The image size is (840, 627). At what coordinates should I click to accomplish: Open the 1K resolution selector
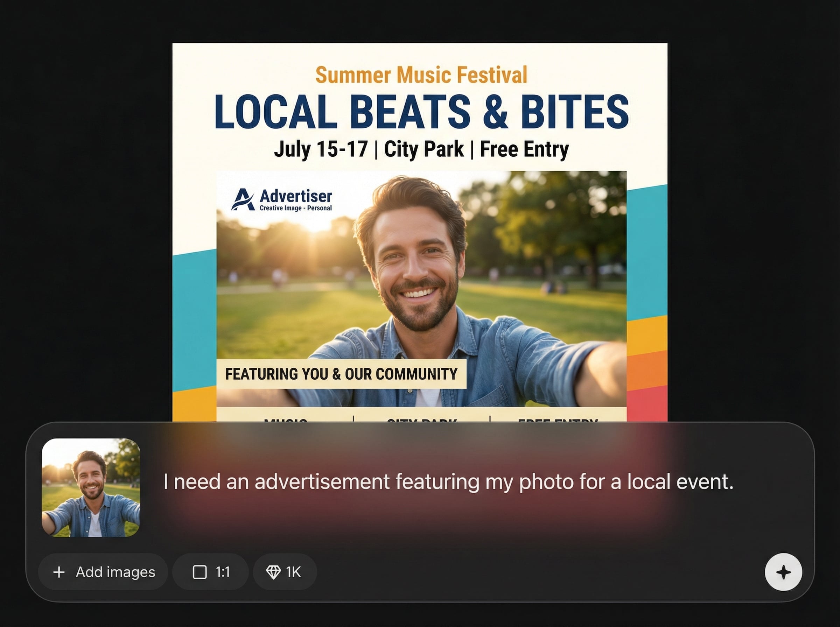(285, 572)
